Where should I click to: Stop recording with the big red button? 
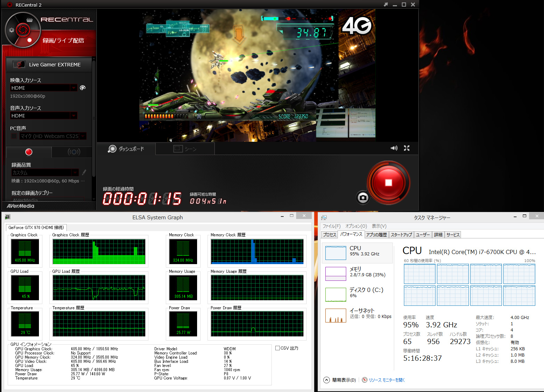click(388, 183)
